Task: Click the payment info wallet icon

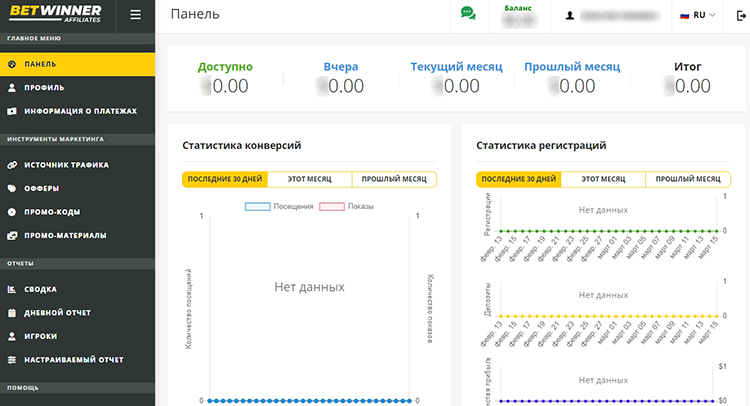Action: coord(12,111)
